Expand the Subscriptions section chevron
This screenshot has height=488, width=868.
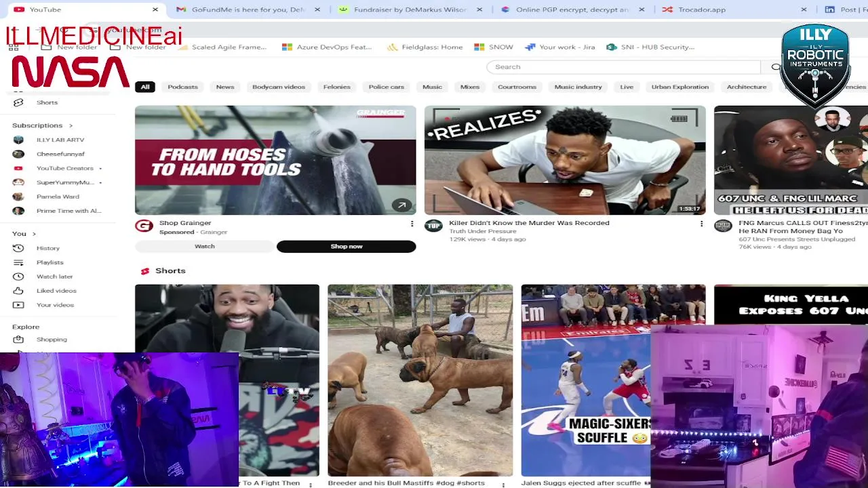coord(71,125)
